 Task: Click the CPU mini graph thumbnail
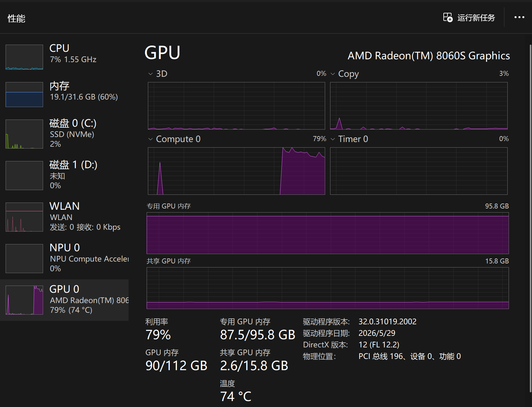pos(24,57)
